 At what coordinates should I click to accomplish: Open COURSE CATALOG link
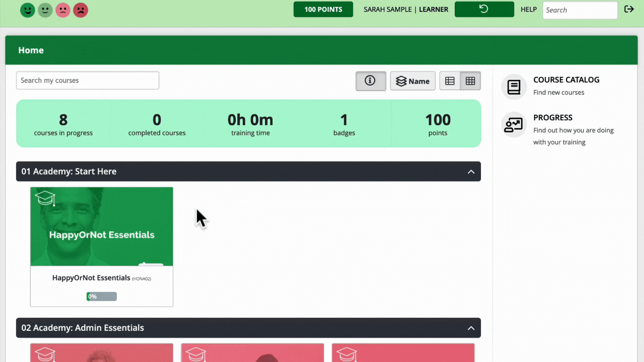coord(566,80)
